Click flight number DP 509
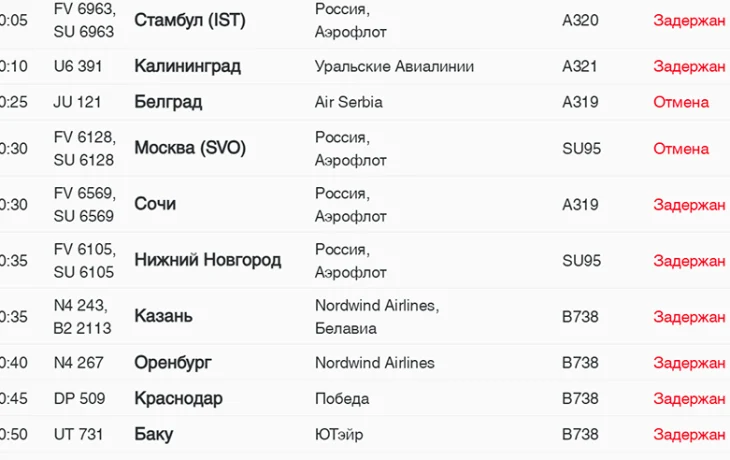Screen dimensions: 730x460 [x=79, y=398]
